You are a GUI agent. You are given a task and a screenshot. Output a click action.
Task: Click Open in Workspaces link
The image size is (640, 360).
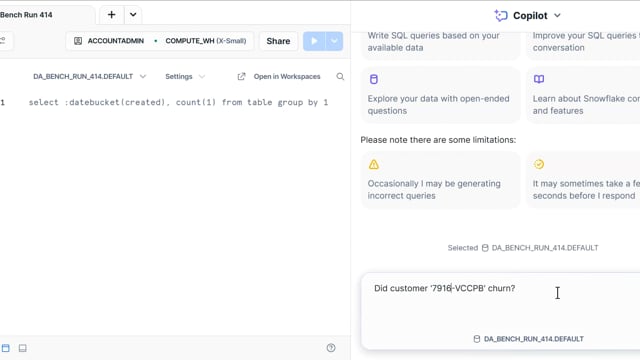287,76
